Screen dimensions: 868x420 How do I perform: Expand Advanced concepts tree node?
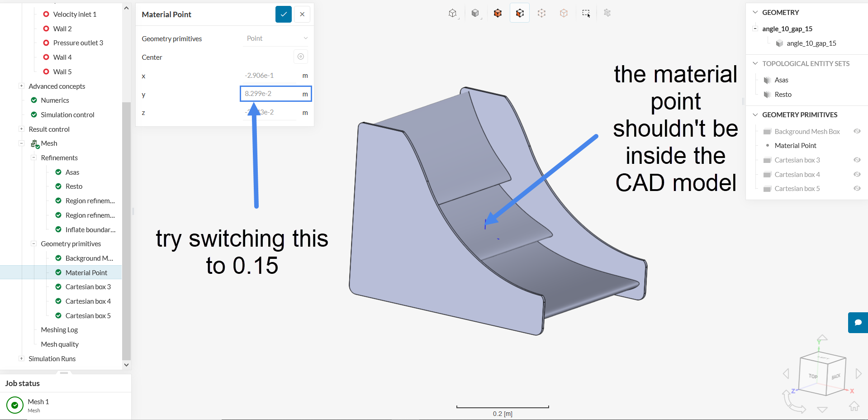pos(21,86)
